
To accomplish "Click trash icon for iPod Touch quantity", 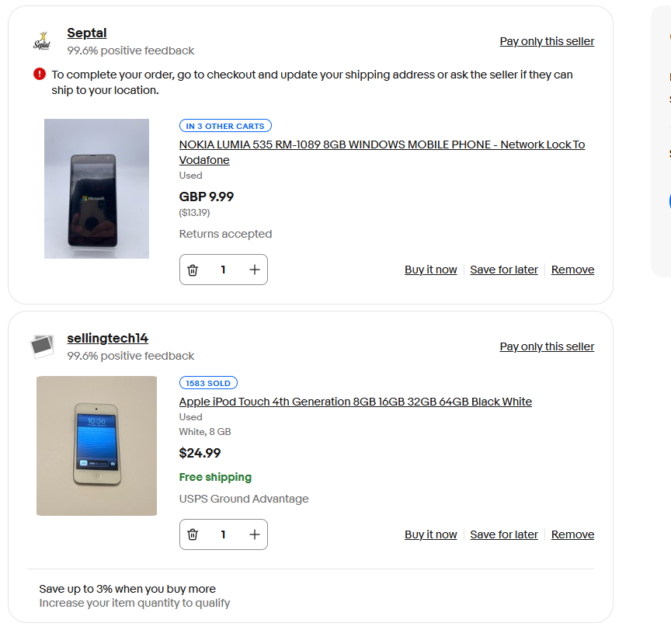I will (193, 534).
